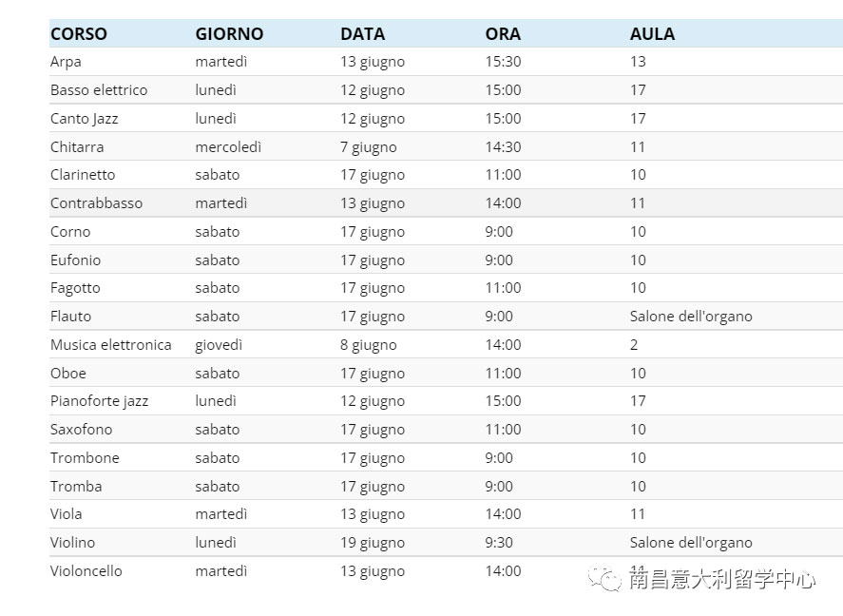Click the 南昌意大利留学中心 watermark text
This screenshot has width=843, height=616.
click(x=721, y=579)
